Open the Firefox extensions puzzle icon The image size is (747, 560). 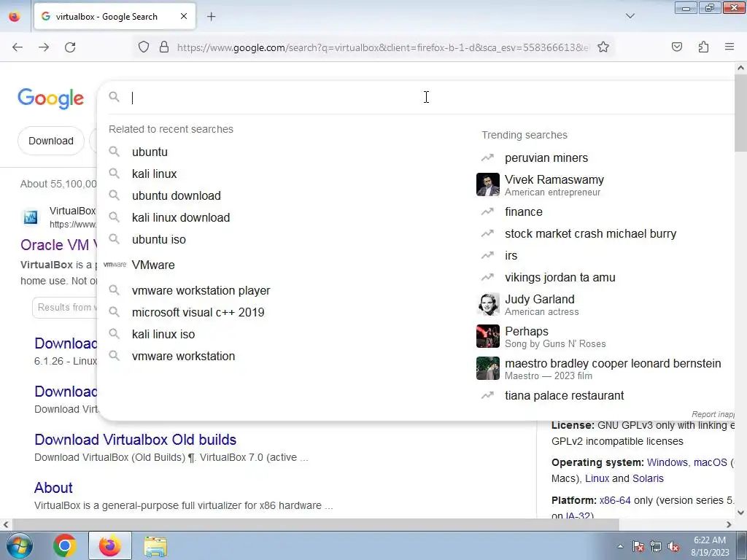(703, 47)
